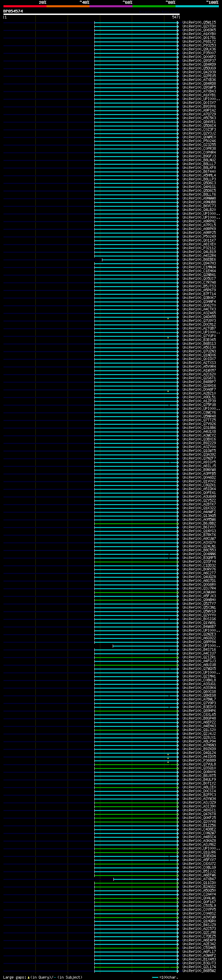Select the purple ~60% identity legend segment

pos(111,7)
